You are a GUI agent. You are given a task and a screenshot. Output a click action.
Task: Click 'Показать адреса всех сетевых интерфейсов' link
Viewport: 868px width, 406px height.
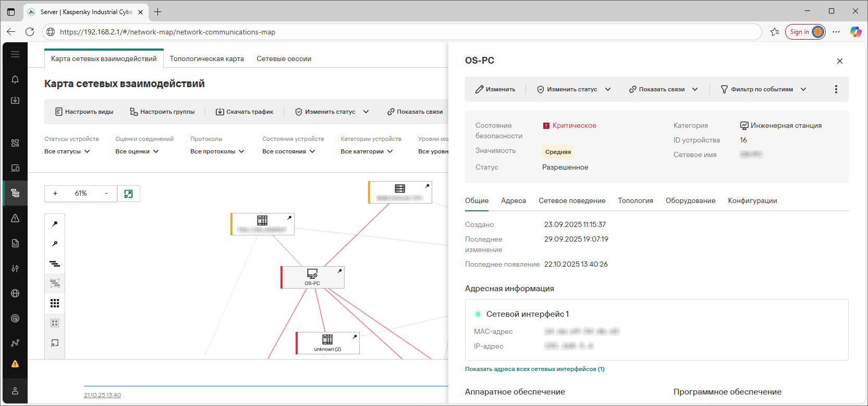tap(534, 369)
